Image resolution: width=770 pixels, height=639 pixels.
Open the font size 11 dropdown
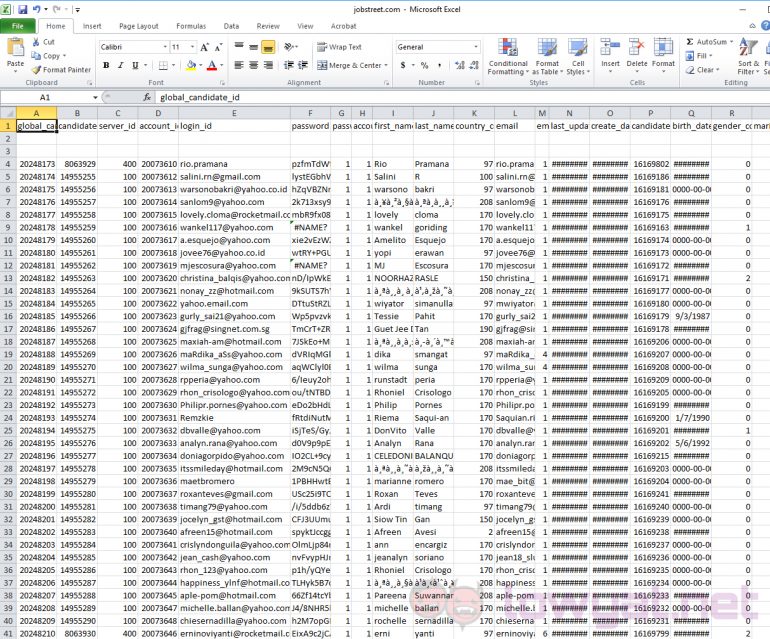[x=192, y=47]
